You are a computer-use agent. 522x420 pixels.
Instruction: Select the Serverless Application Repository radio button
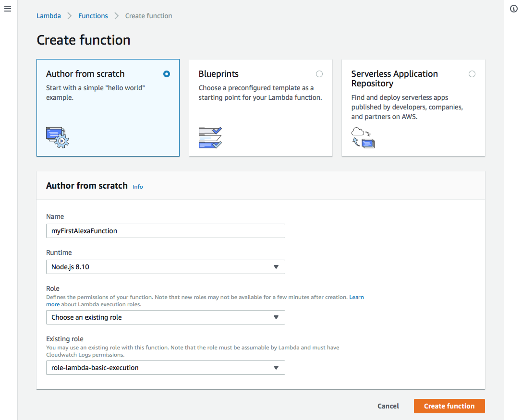472,74
